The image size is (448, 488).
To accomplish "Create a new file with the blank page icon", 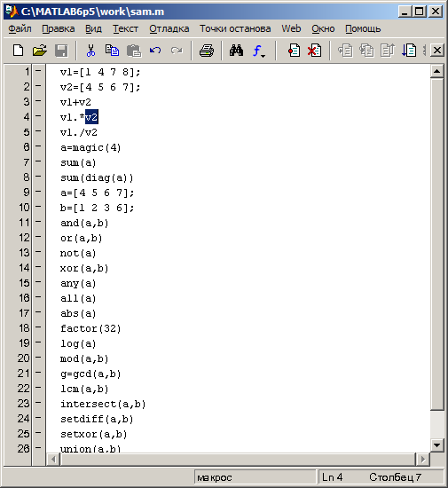I will coord(18,51).
